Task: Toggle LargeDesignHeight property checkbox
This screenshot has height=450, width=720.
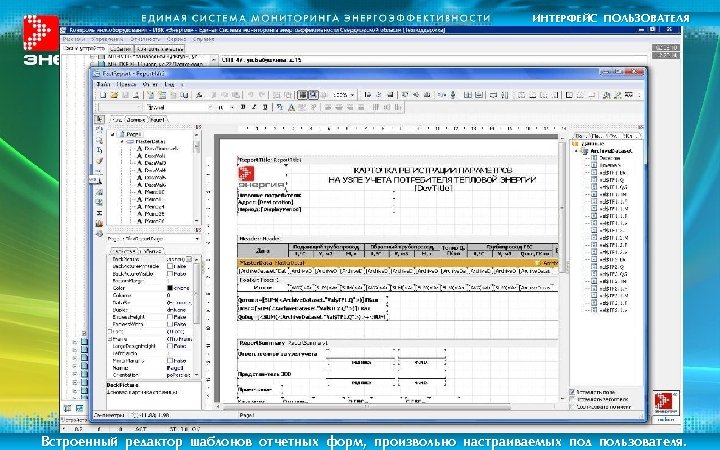Action: [170, 346]
